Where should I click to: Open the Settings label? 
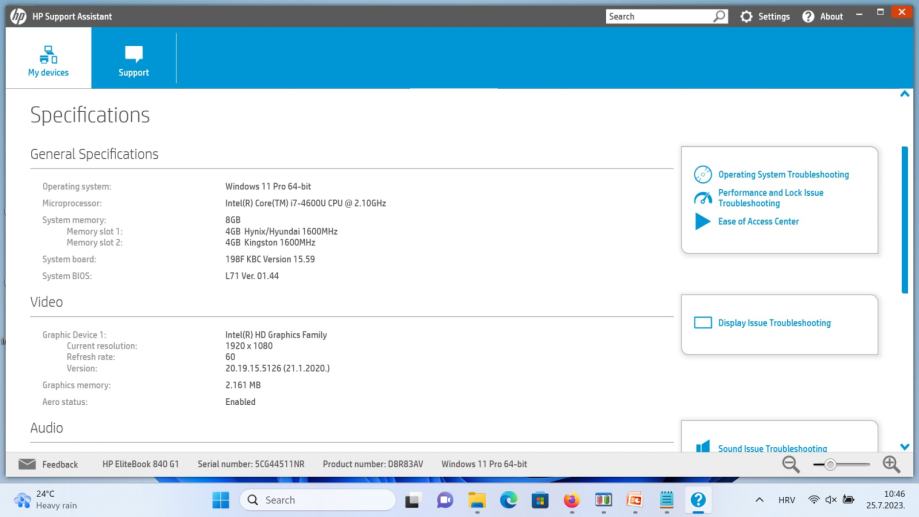coord(774,16)
